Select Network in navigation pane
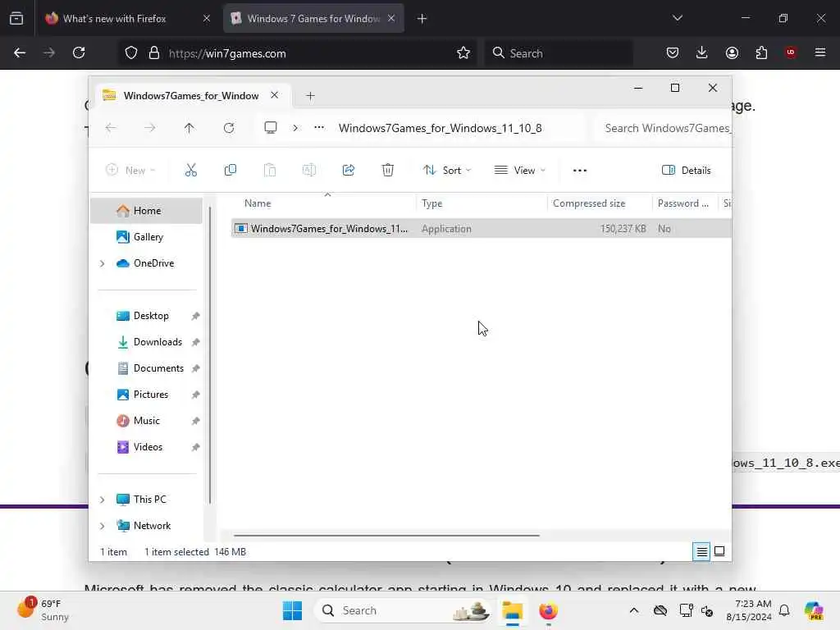Screen dimensions: 840x630 152,526
